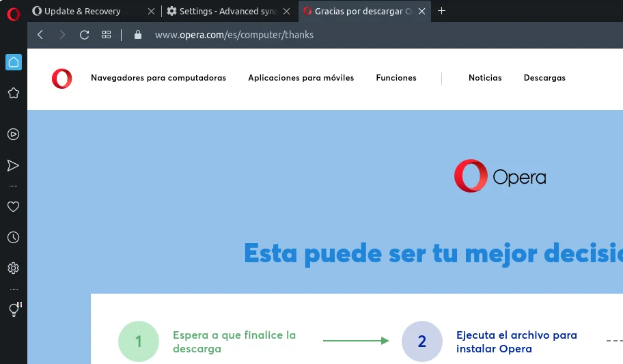Screen dimensions: 623x364
Task: Click the 'Esta puede ser tu mejor' heading
Action: (x=433, y=253)
